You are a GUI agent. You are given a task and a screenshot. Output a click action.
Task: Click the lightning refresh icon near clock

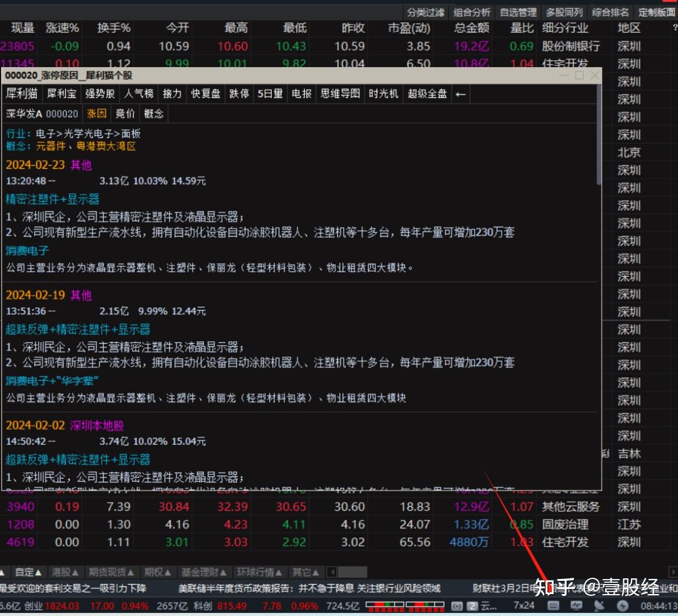(x=623, y=605)
